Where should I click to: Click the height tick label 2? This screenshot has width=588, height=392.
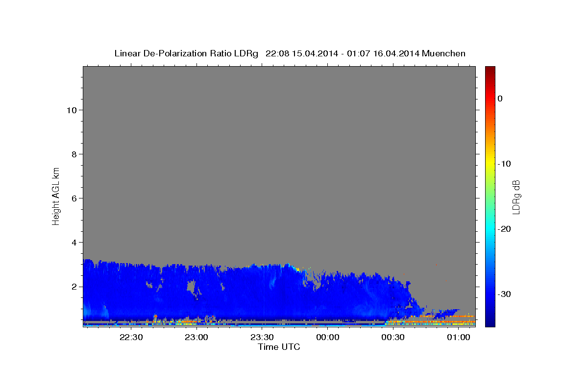(x=73, y=286)
